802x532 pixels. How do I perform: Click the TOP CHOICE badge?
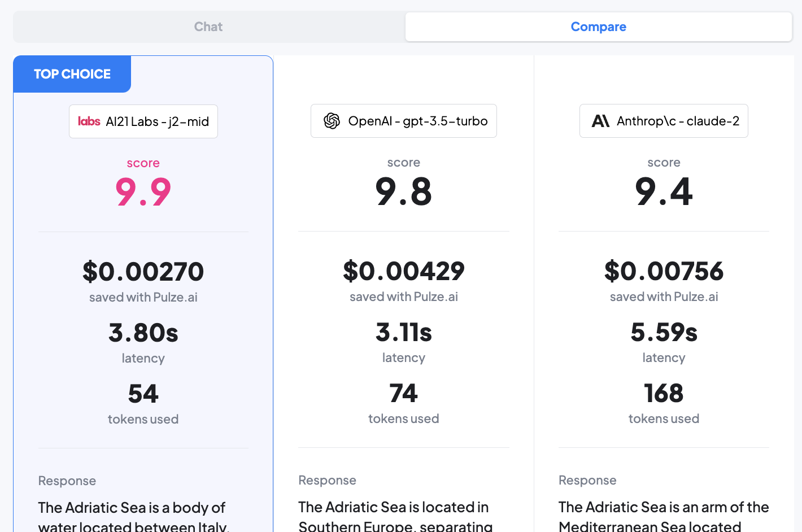72,74
